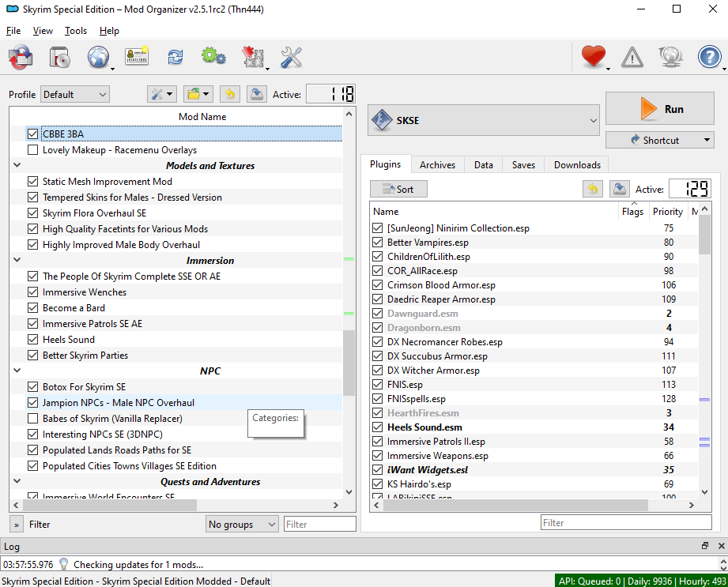The image size is (728, 587).
Task: Enable the Lovely Makeup - Racemenu Overlays mod
Action: tap(32, 150)
